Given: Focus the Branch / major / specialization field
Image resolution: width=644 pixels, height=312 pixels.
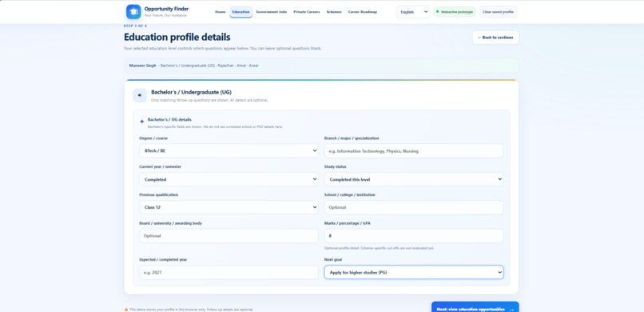Looking at the screenshot, I should [414, 151].
